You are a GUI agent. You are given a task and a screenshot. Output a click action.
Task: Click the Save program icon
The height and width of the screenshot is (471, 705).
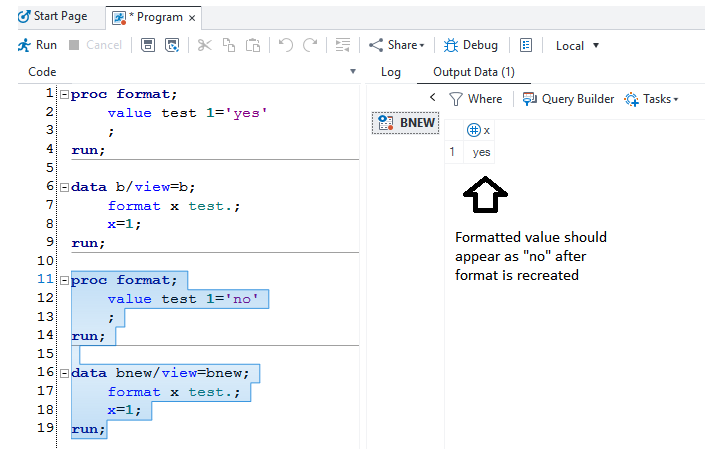click(x=148, y=45)
